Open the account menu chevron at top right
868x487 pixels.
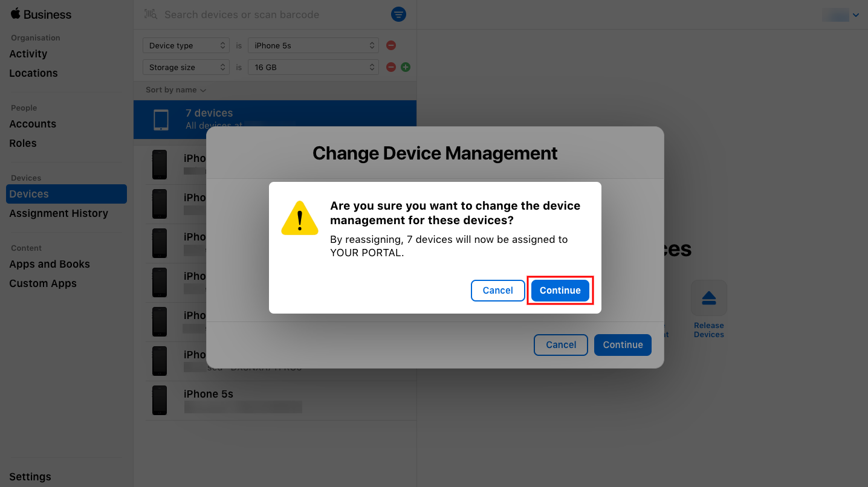856,15
